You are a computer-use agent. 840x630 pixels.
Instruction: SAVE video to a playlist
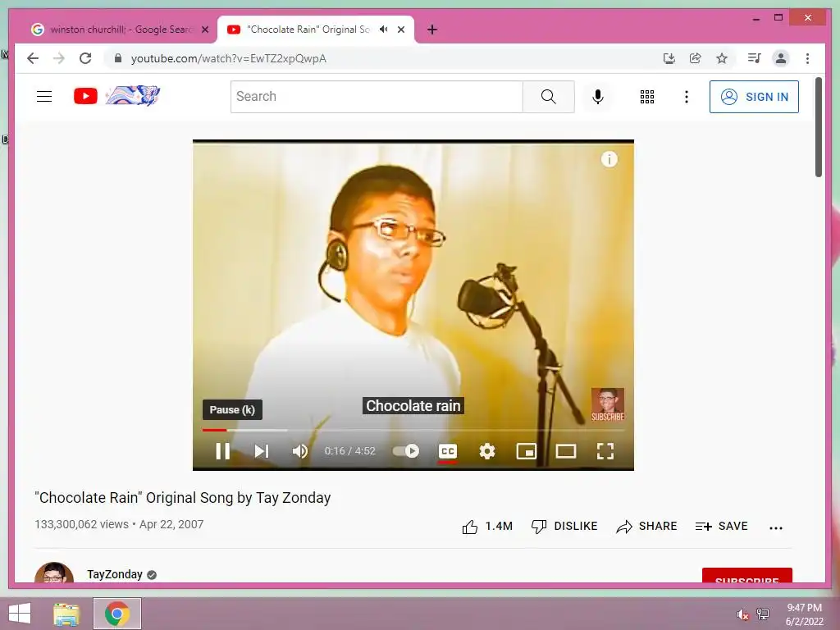click(721, 527)
